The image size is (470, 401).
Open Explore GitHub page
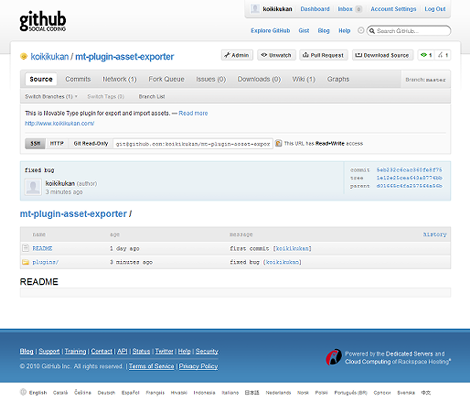[x=270, y=31]
